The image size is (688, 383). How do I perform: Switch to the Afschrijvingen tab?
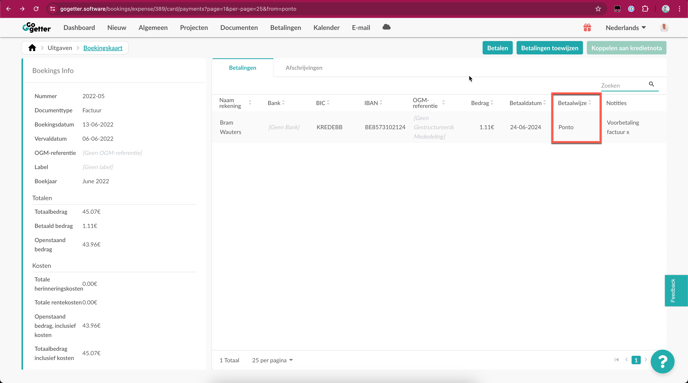click(x=304, y=68)
